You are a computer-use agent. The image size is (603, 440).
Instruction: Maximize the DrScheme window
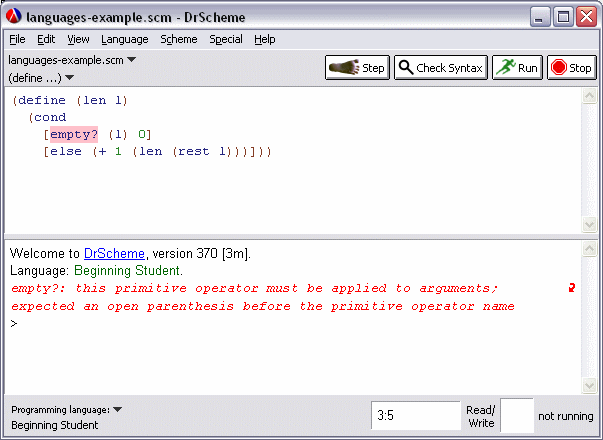(x=563, y=17)
